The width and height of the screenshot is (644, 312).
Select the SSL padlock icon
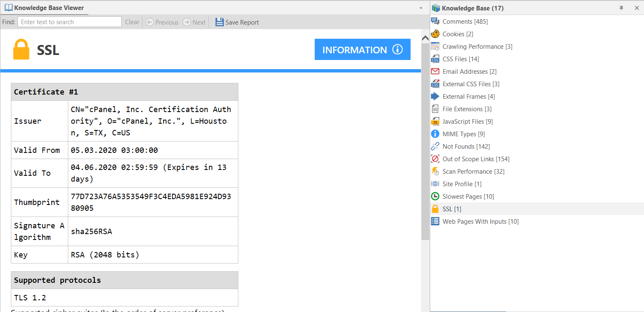(x=435, y=209)
